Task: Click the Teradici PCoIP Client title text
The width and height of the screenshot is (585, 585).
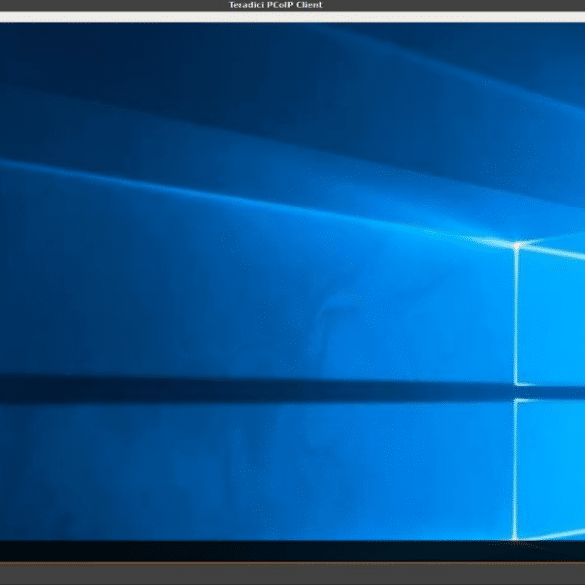Action: coord(275,5)
